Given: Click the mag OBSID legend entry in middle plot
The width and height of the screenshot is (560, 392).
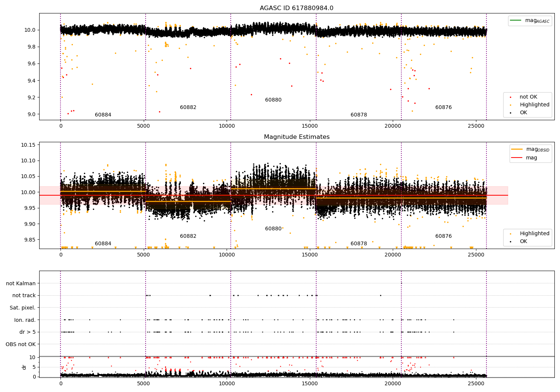Looking at the screenshot, I should pos(531,149).
